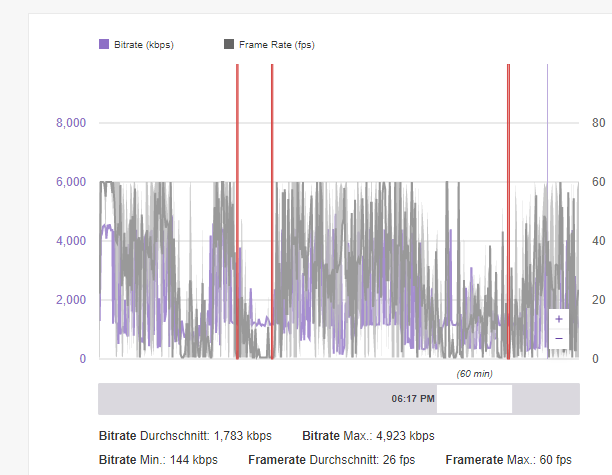Image resolution: width=612 pixels, height=475 pixels.
Task: Click the gray Frame Rate legend swatch
Action: [x=229, y=44]
